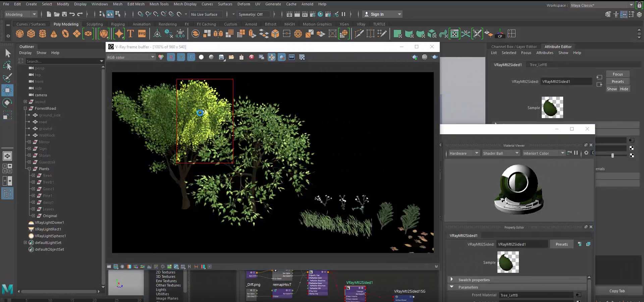Create a polygon cube from the shelf
Viewport: 644px width, 302px height.
(31, 34)
